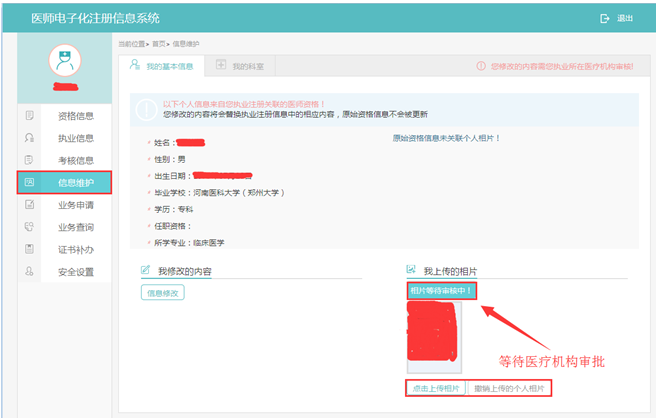This screenshot has height=418, width=656.
Task: Open the 信息维护 menu item
Action: pos(76,182)
